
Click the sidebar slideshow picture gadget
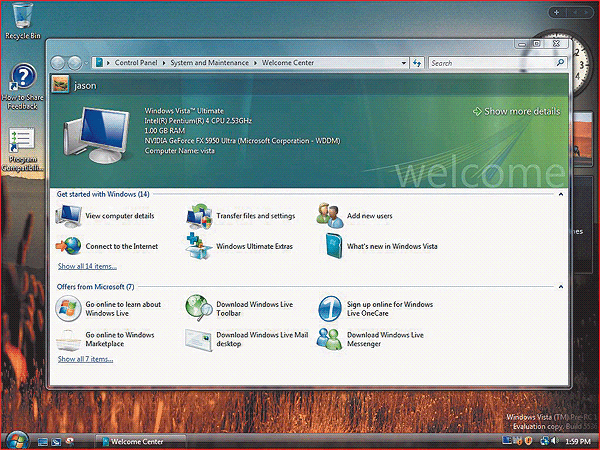pos(583,139)
